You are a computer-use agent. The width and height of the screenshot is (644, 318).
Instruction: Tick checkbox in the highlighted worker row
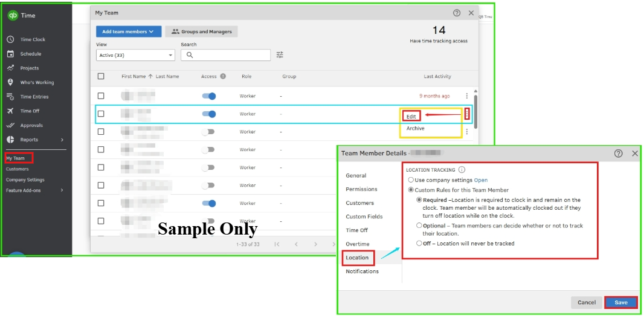point(101,114)
